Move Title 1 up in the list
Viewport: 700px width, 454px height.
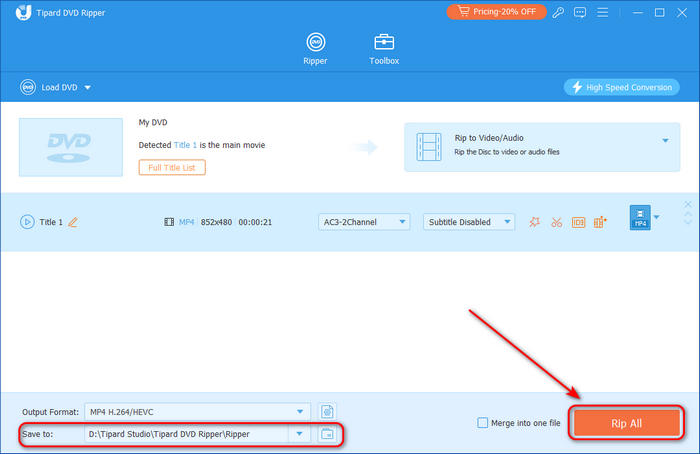point(688,214)
